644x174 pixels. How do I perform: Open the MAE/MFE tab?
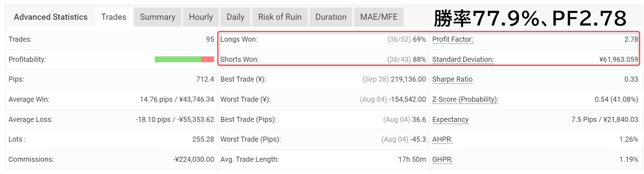pos(379,17)
